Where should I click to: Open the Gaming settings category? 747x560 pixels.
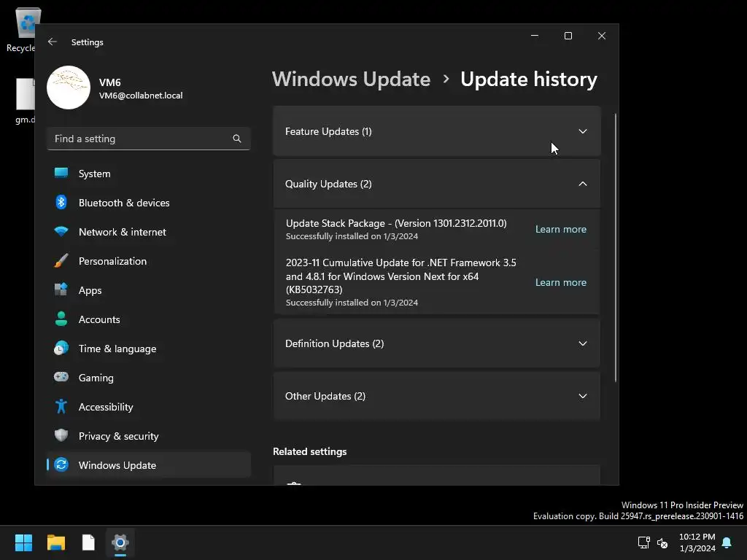point(149,378)
